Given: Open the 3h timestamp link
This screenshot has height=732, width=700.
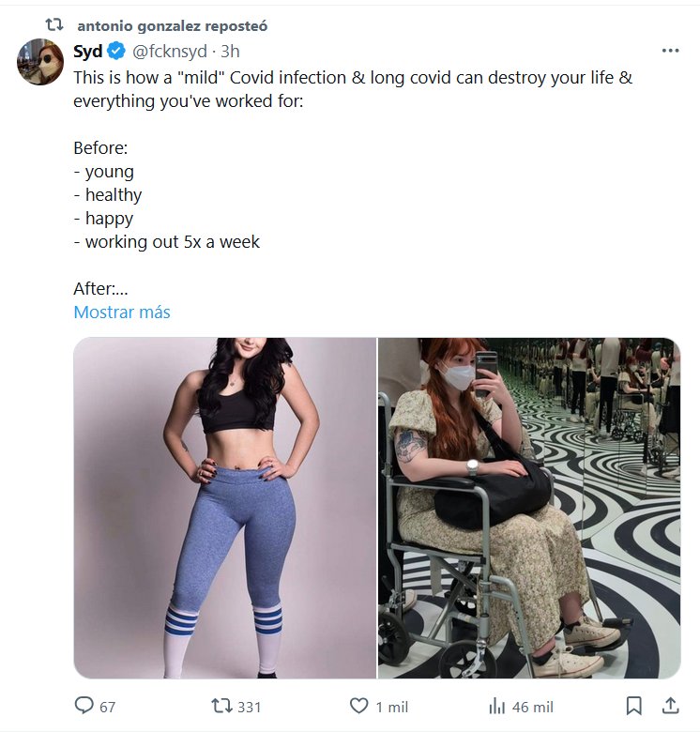Looking at the screenshot, I should coord(230,51).
